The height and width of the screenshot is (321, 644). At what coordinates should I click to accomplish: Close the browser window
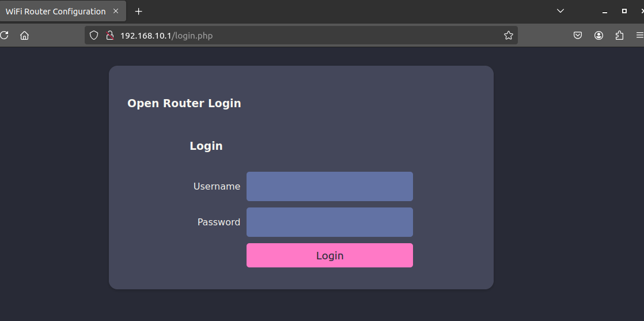tap(641, 11)
